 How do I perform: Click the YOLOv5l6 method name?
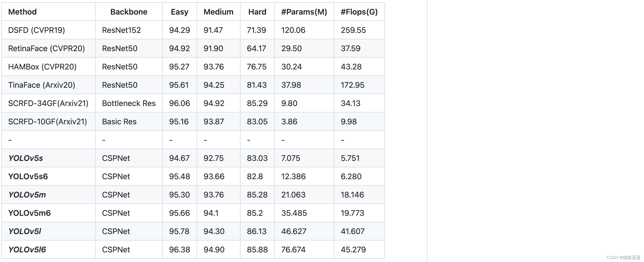[27, 249]
